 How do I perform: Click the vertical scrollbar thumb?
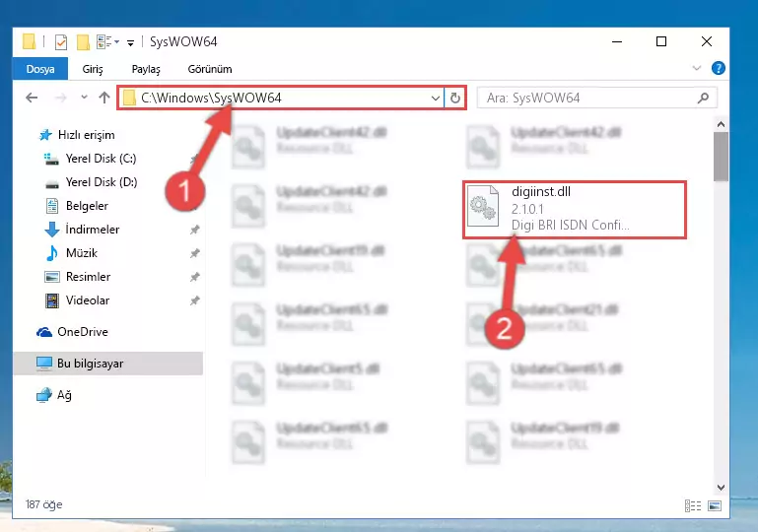click(721, 156)
